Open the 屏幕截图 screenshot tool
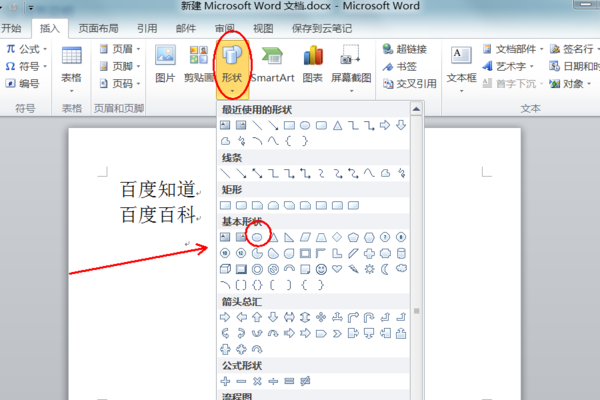Viewport: 600px width, 400px height. tap(351, 69)
